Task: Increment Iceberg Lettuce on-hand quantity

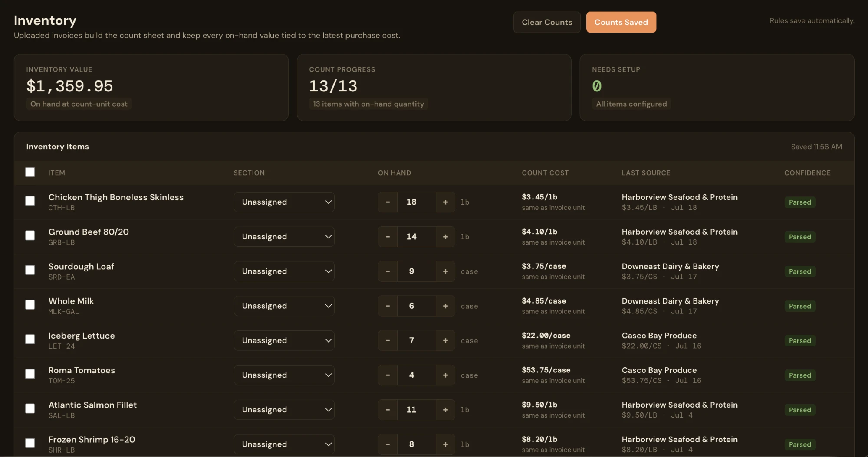Action: tap(445, 341)
